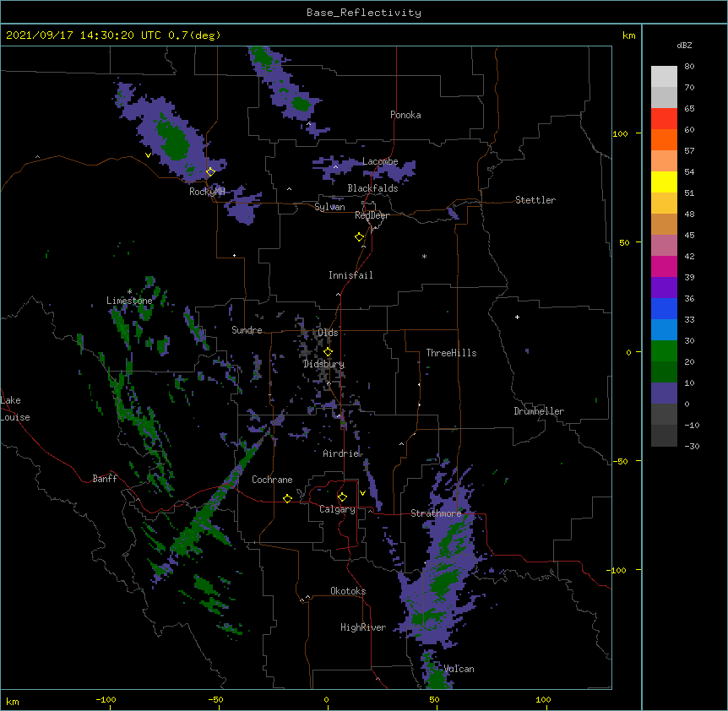Click the Okotoks label
Image resolution: width=728 pixels, height=711 pixels.
click(348, 591)
